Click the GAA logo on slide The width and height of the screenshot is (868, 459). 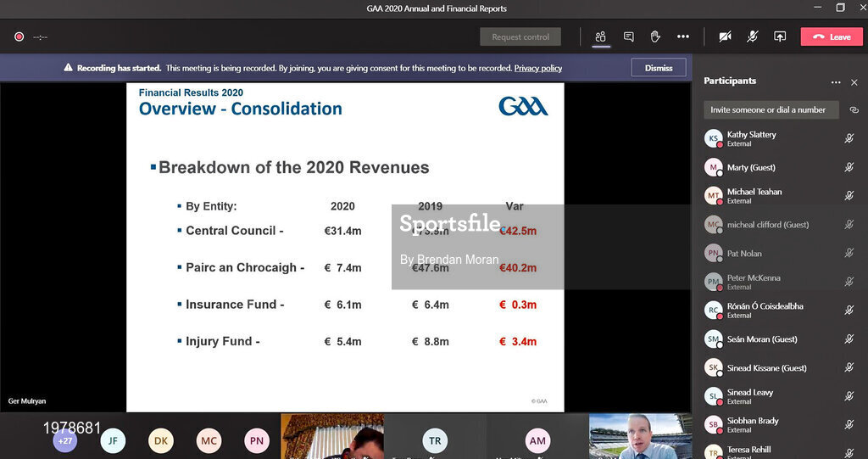[x=523, y=106]
